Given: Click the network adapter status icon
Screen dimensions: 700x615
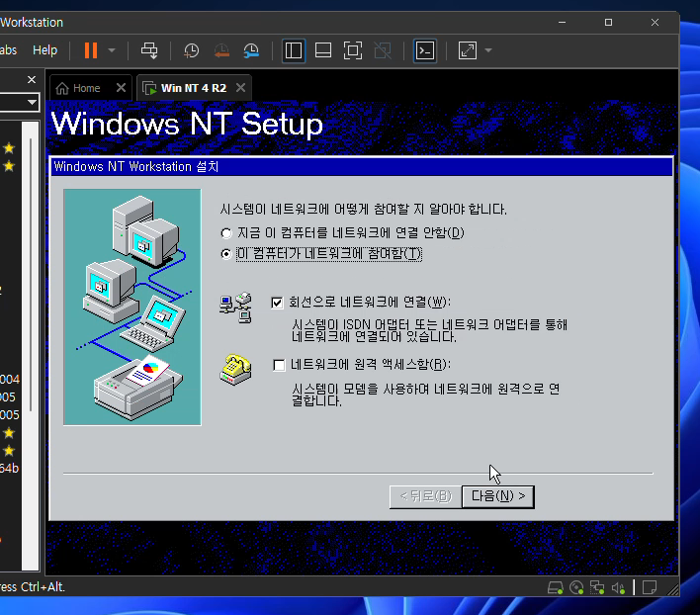Looking at the screenshot, I should tap(597, 587).
